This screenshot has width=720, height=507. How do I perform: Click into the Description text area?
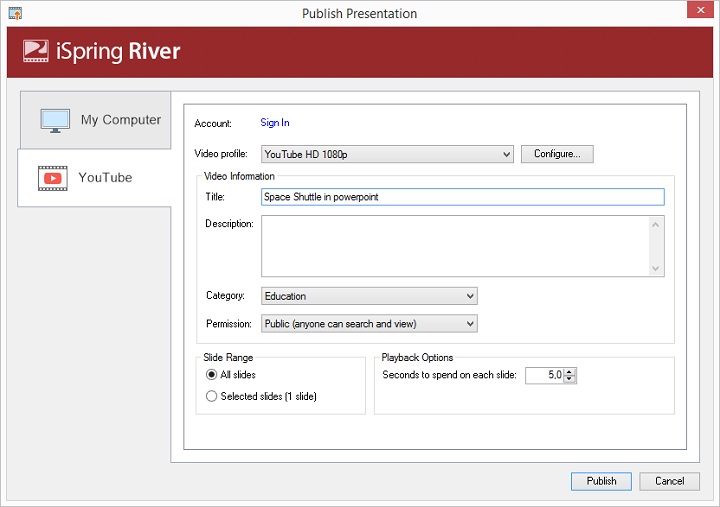click(x=455, y=246)
